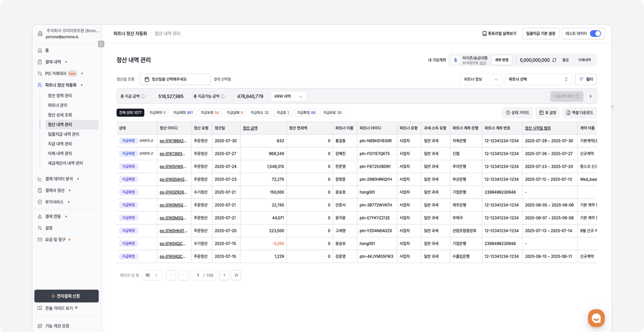Click the 정산일을 선택해주세요 date field

175,80
